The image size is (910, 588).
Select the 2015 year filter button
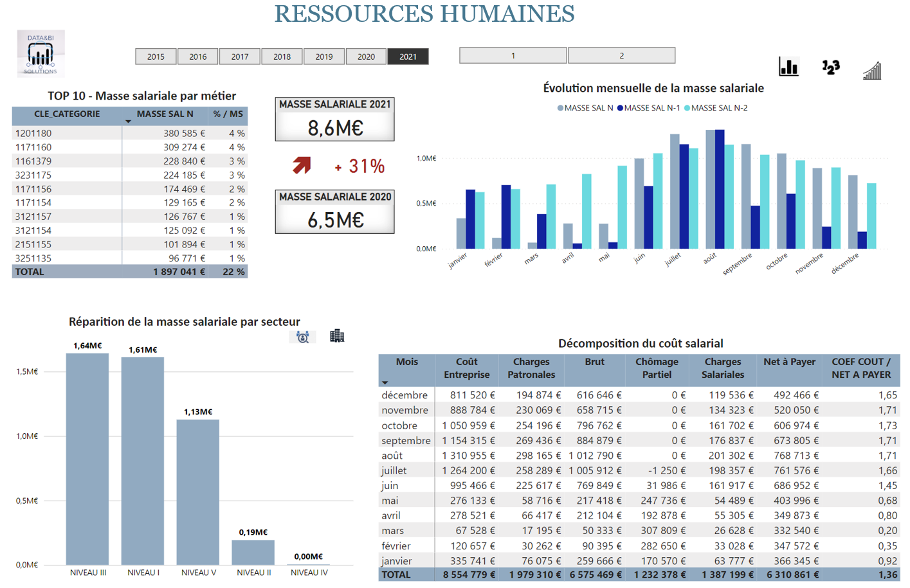pyautogui.click(x=156, y=57)
